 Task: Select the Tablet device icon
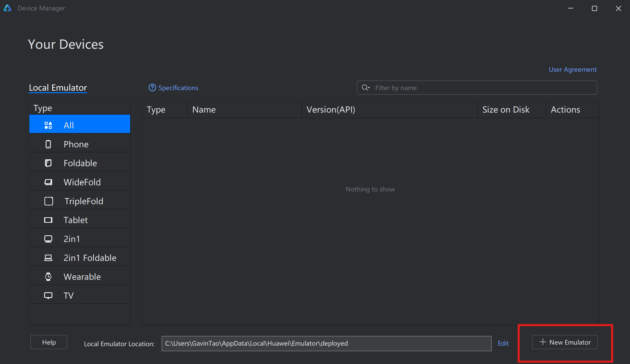pyautogui.click(x=48, y=220)
